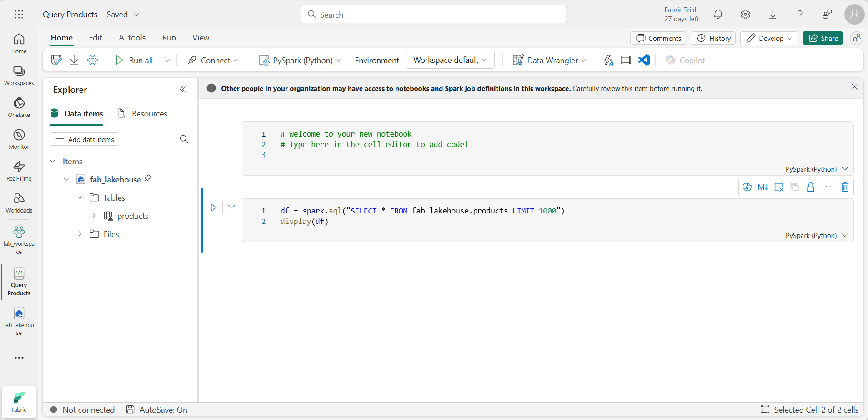Open Saved status dropdown near title

tap(123, 15)
